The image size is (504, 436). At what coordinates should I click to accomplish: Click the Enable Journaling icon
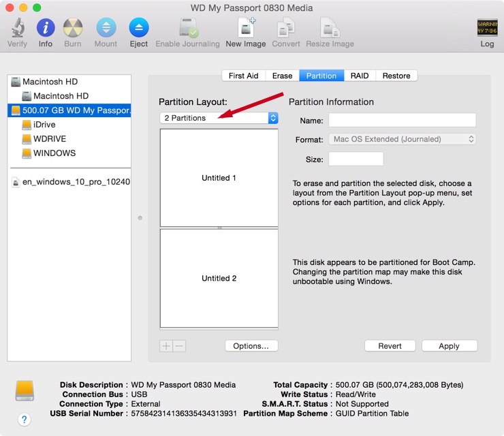[188, 28]
